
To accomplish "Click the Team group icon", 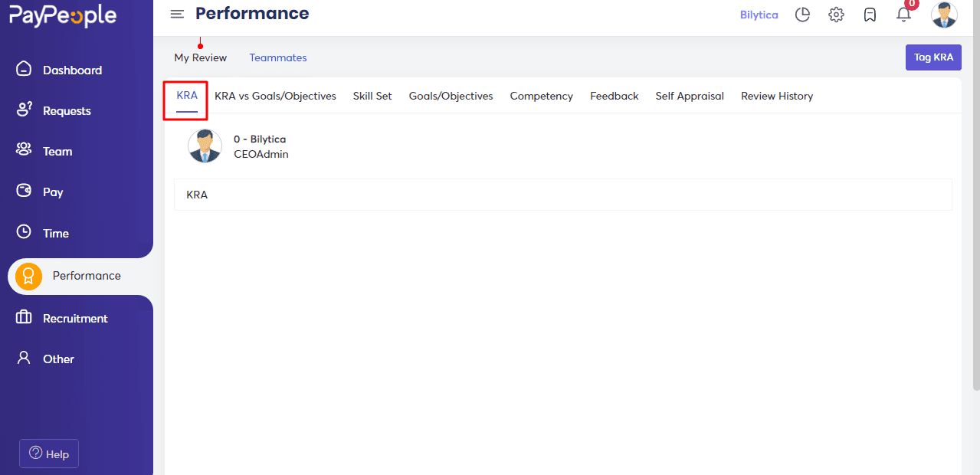I will click(24, 150).
